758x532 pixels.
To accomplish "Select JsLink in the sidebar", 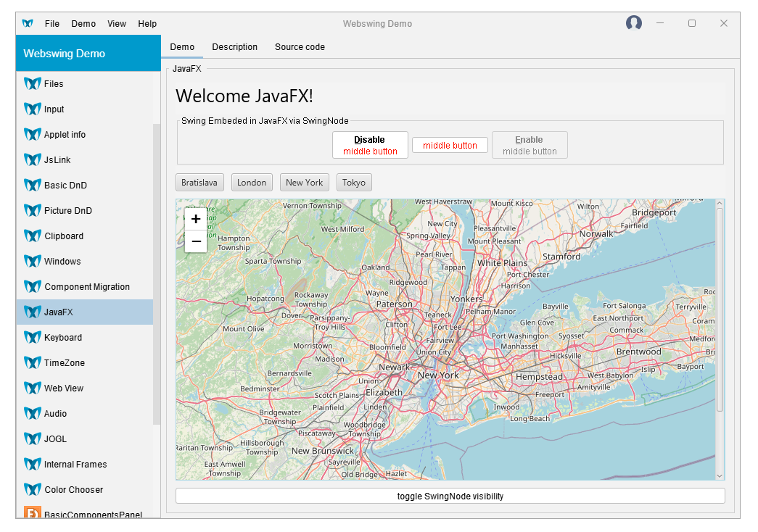I will coord(85,160).
